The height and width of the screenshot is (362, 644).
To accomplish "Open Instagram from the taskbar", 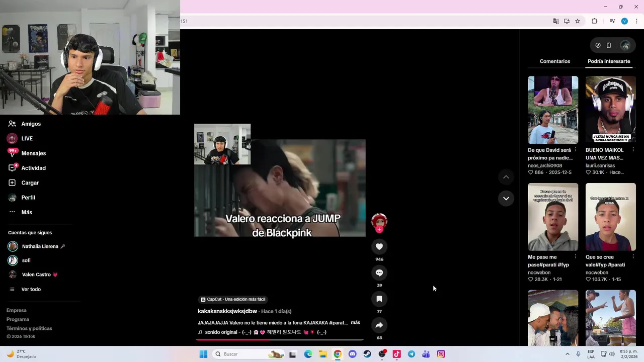I will 441,354.
